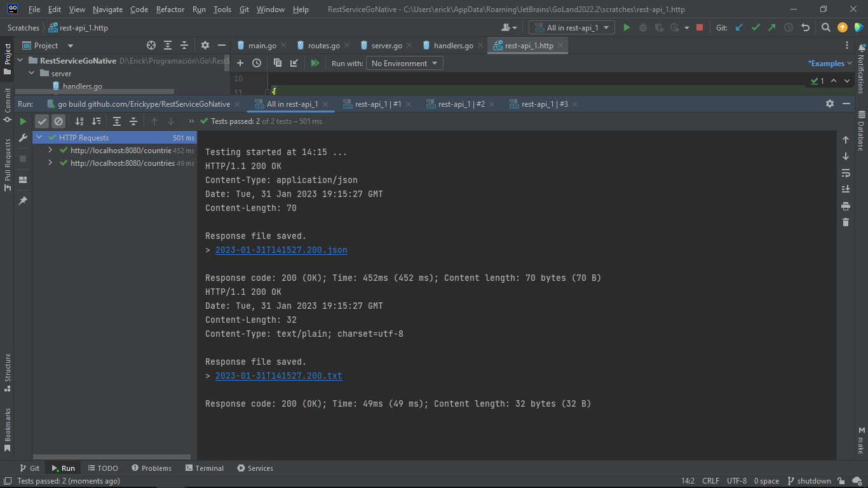Click Git Update Project blue arrow
Viewport: 868px width, 488px height.
[x=739, y=27]
